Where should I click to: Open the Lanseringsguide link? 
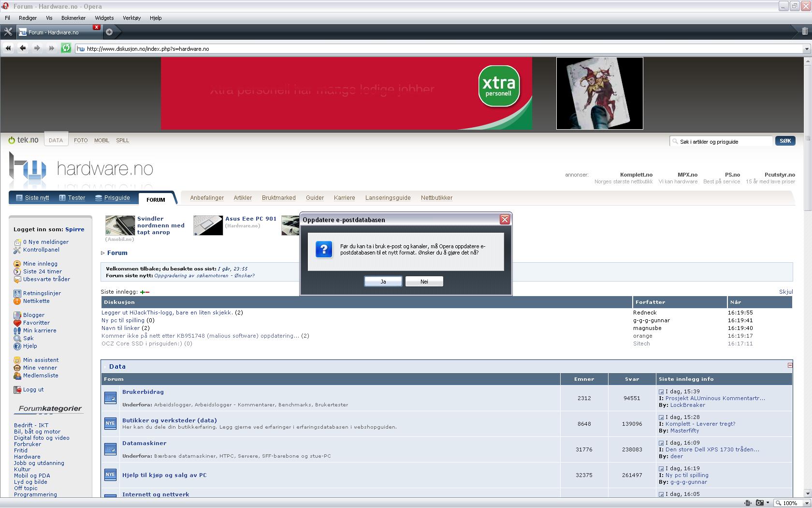[x=388, y=198]
